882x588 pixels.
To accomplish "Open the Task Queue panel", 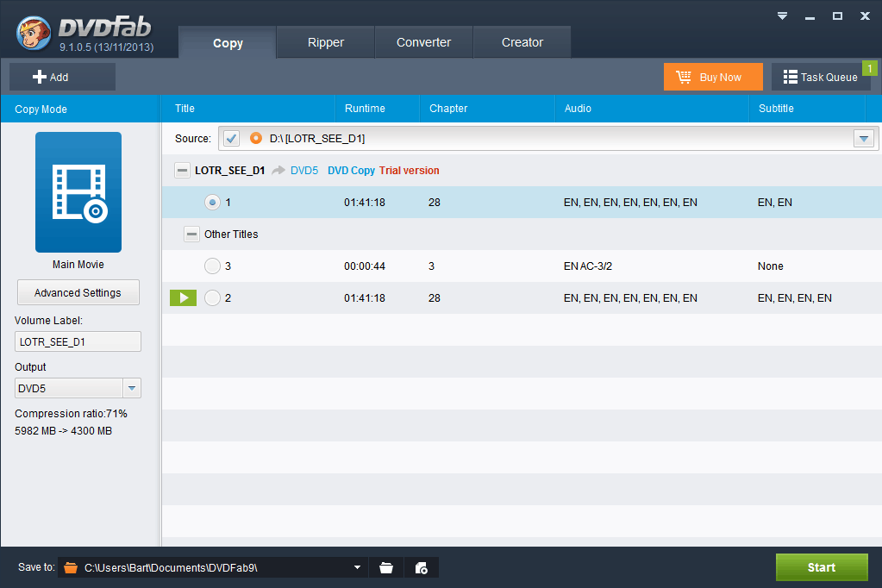I will click(x=820, y=77).
